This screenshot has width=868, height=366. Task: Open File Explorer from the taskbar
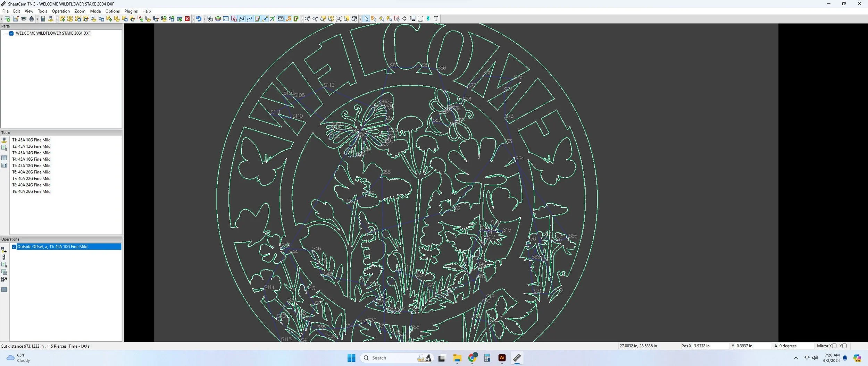457,358
